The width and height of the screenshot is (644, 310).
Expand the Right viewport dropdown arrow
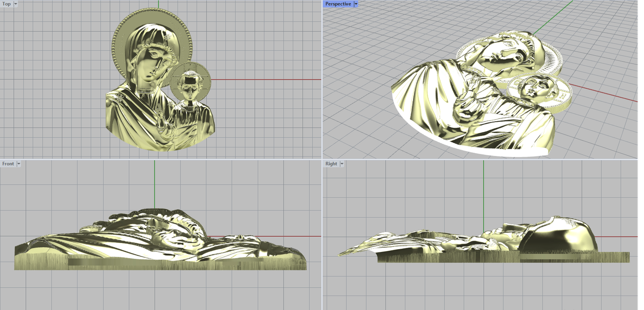coord(342,164)
